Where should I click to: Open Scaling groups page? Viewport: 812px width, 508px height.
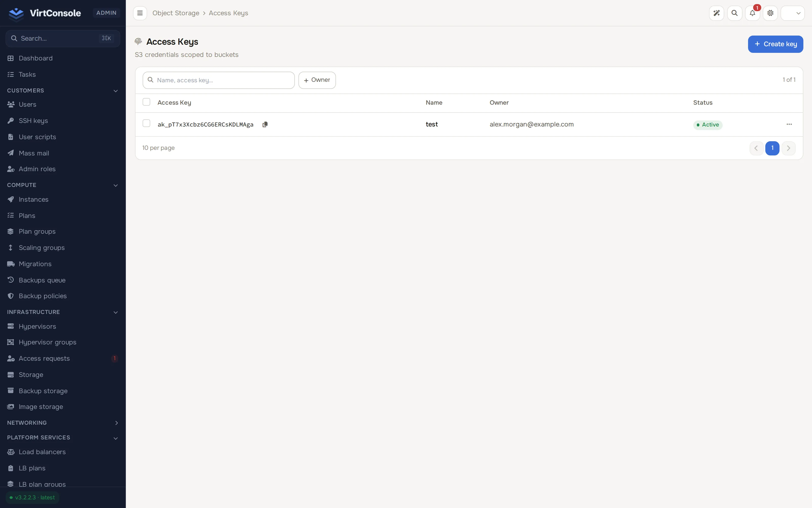(63, 248)
